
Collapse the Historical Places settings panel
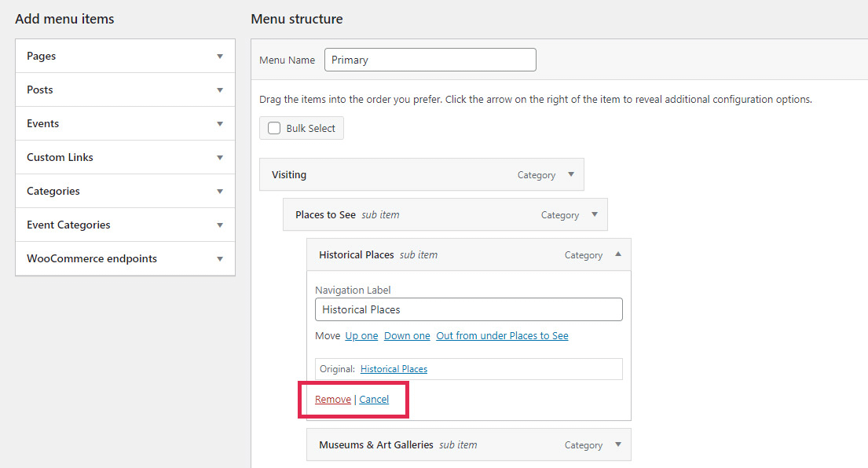tap(618, 254)
